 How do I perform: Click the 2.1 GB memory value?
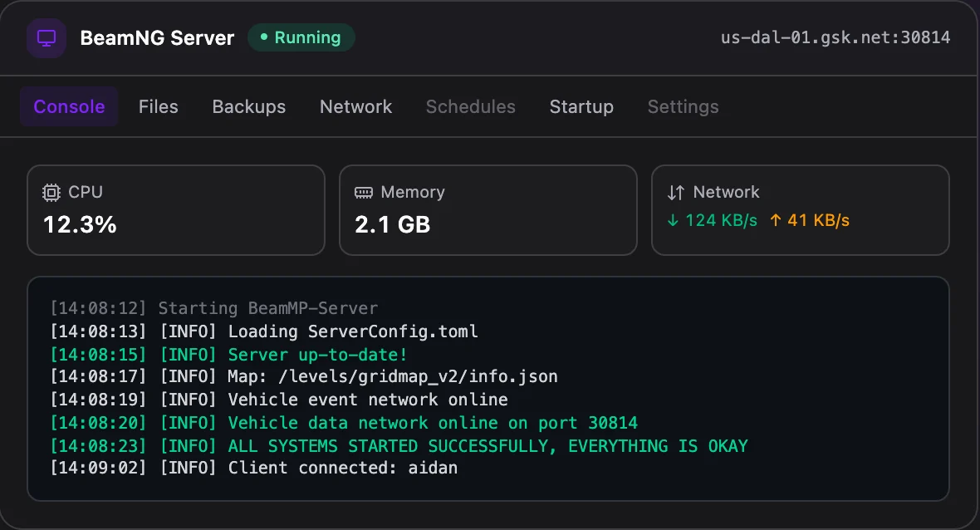tap(393, 225)
